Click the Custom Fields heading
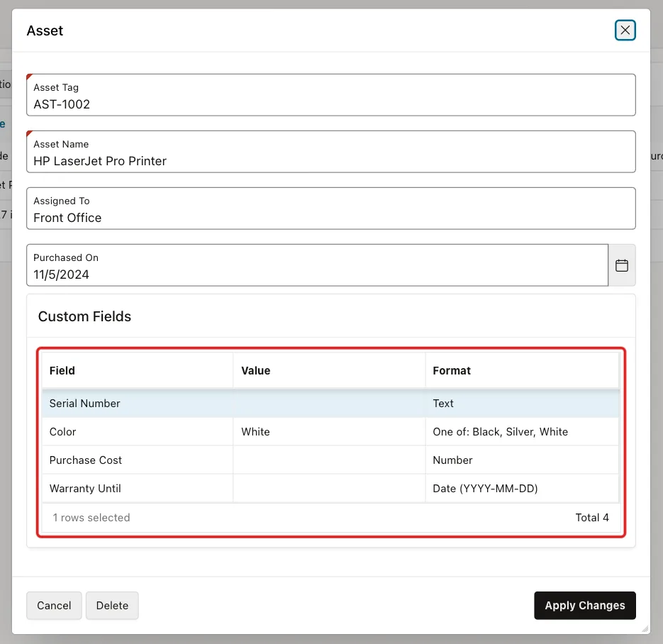 pos(84,316)
